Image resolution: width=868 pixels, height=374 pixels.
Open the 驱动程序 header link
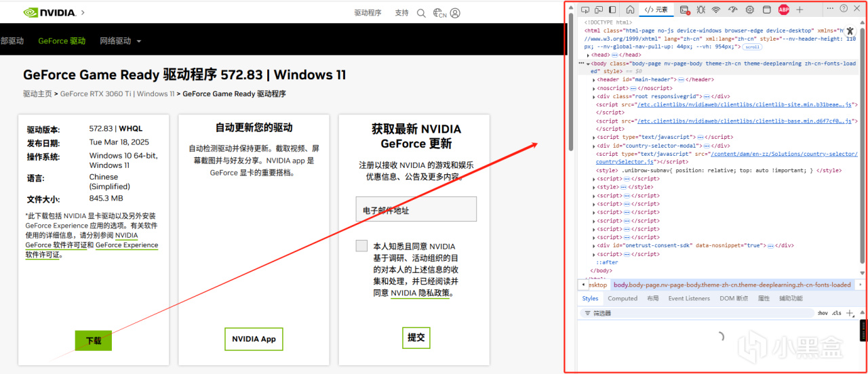pyautogui.click(x=368, y=13)
